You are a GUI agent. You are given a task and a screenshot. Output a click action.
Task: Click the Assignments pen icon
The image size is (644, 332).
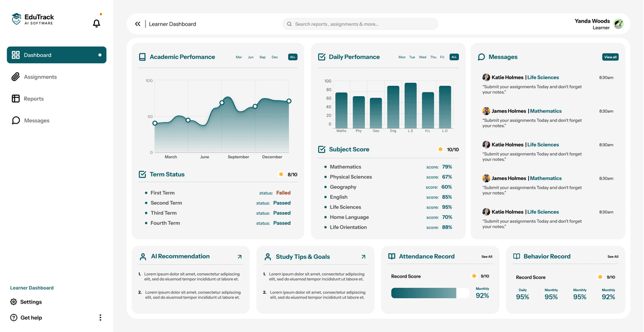(16, 76)
